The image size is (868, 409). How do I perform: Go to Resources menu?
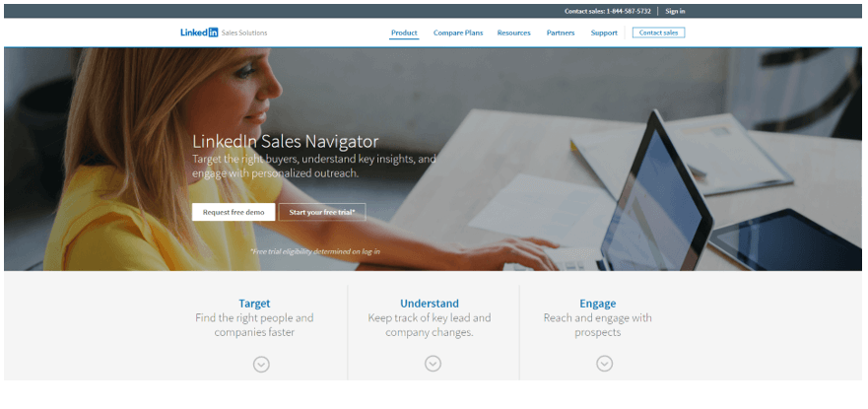point(513,33)
